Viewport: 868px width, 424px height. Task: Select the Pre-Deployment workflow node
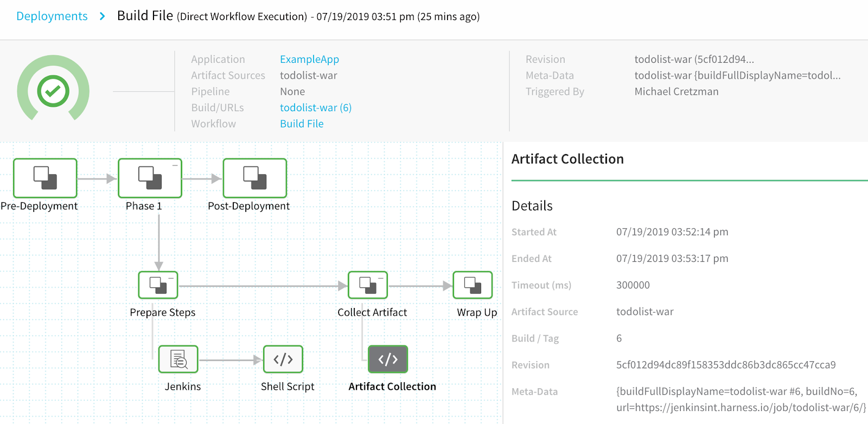point(45,178)
